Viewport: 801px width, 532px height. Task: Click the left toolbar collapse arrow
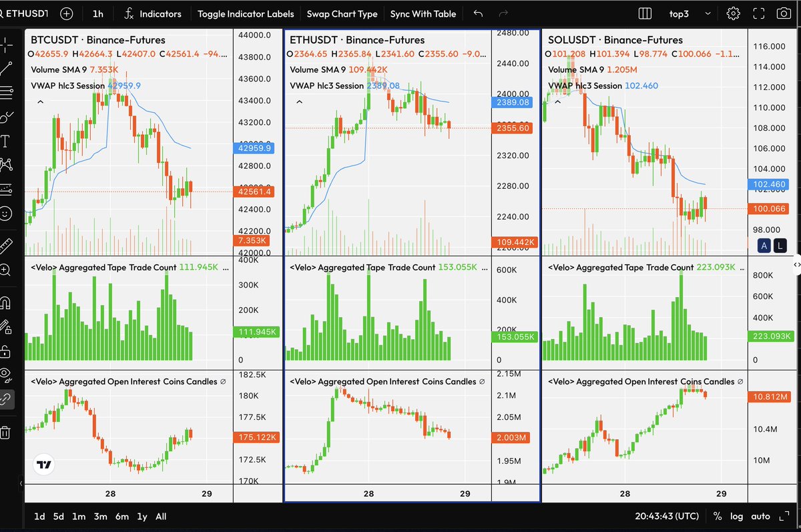[x=21, y=483]
